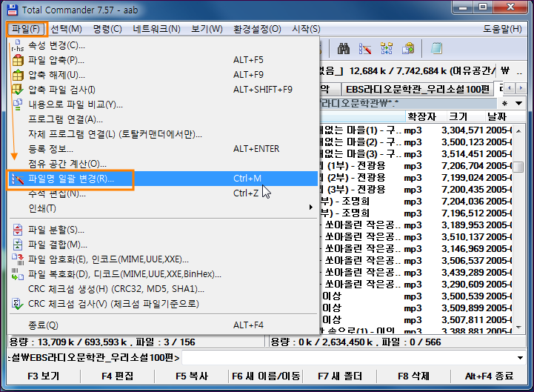Click the file list scrollbar thumb
This screenshot has height=392, width=534.
pos(518,167)
